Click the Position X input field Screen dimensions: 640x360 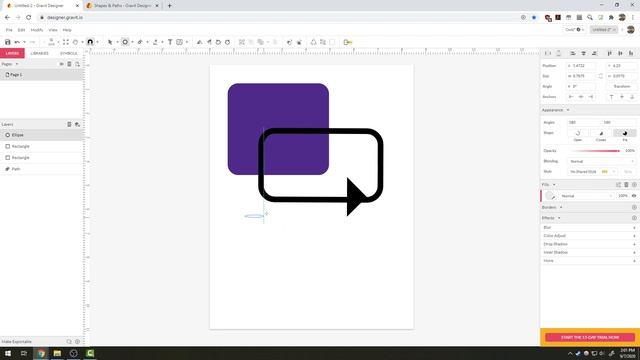click(x=581, y=66)
